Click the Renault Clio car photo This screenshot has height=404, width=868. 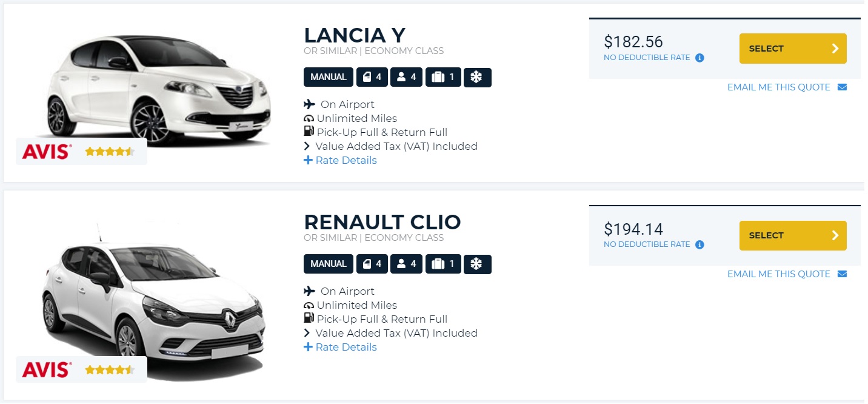tap(154, 300)
